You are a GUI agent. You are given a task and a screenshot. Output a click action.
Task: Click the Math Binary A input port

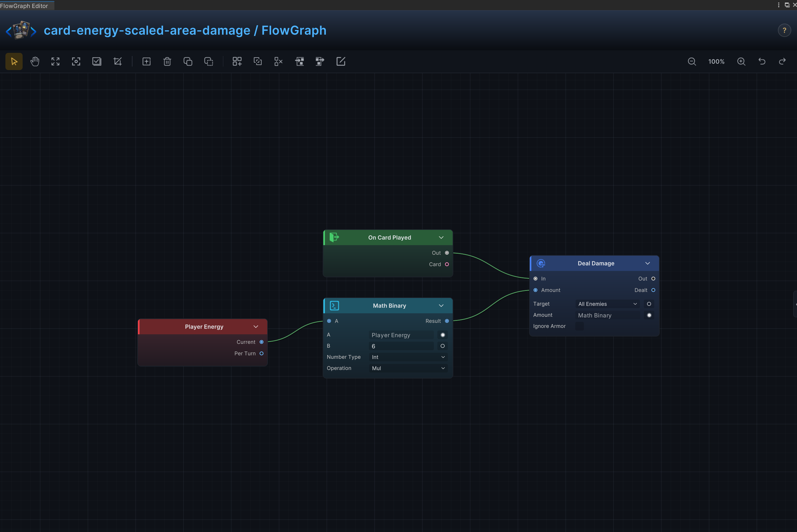(x=329, y=321)
